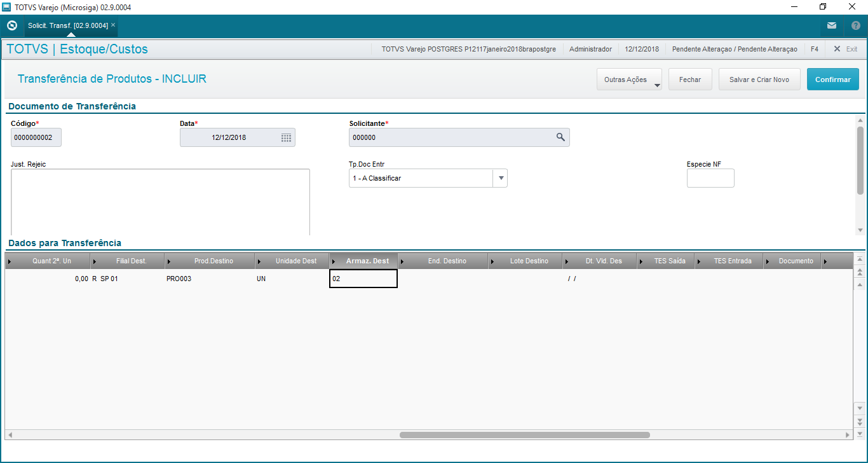
Task: Click the form scrollbar down arrow
Action: [860, 230]
